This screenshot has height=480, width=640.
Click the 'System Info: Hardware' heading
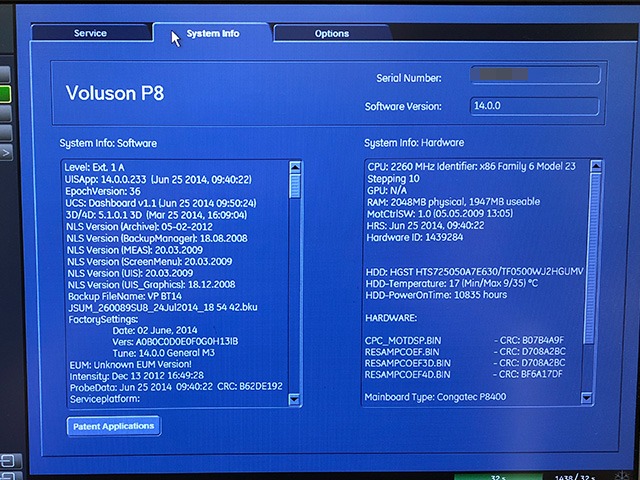[414, 142]
